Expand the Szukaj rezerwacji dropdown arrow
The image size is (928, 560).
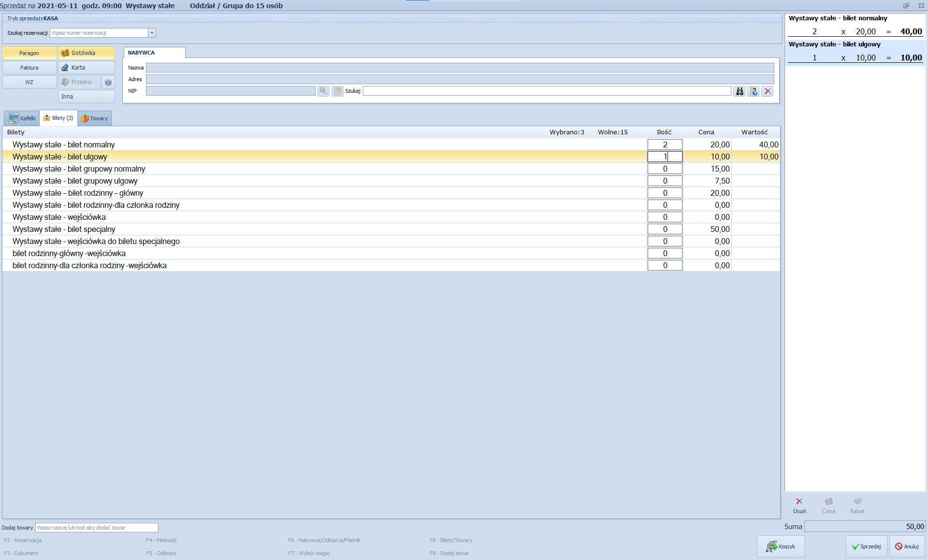pyautogui.click(x=152, y=33)
